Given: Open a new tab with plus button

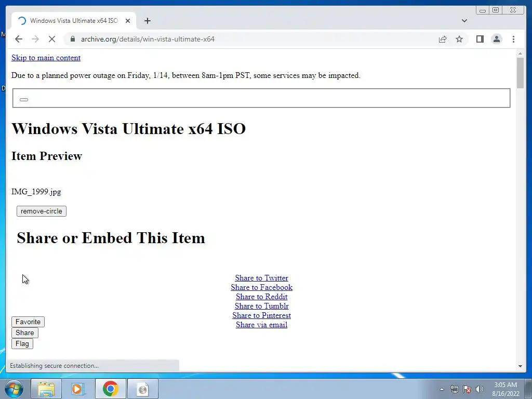Looking at the screenshot, I should tap(147, 21).
